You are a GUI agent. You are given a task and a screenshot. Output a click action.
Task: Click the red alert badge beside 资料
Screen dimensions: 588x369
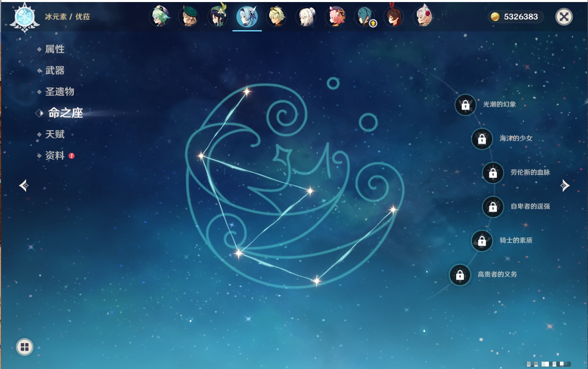(x=72, y=156)
